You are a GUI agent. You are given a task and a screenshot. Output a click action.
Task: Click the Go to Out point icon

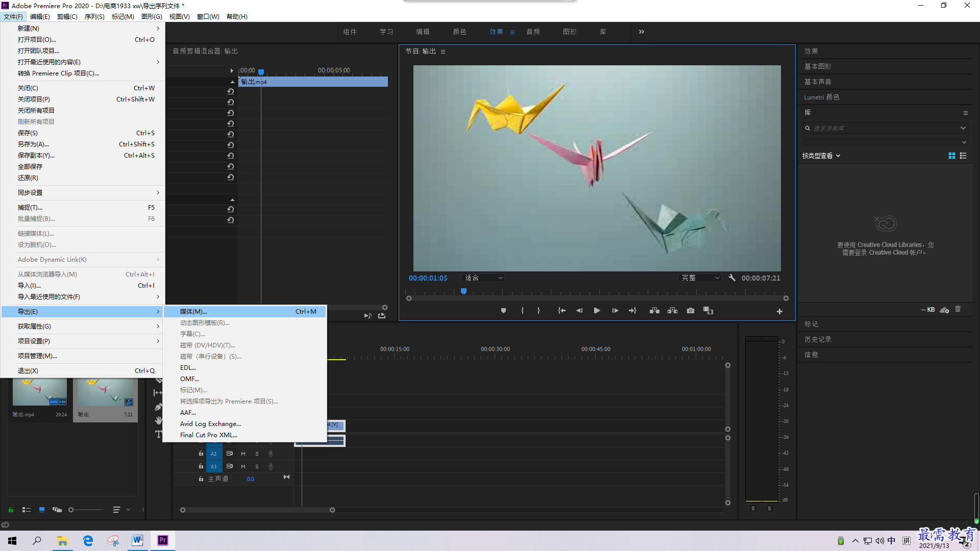click(x=632, y=311)
